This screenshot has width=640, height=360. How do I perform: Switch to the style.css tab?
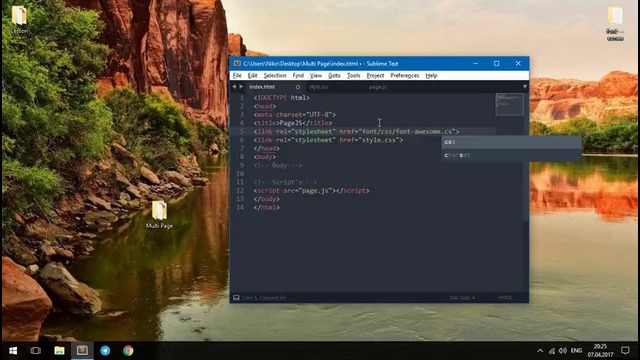319,87
